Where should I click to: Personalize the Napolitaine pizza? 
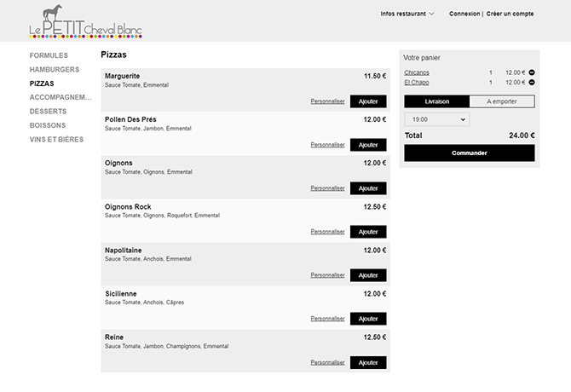click(327, 274)
